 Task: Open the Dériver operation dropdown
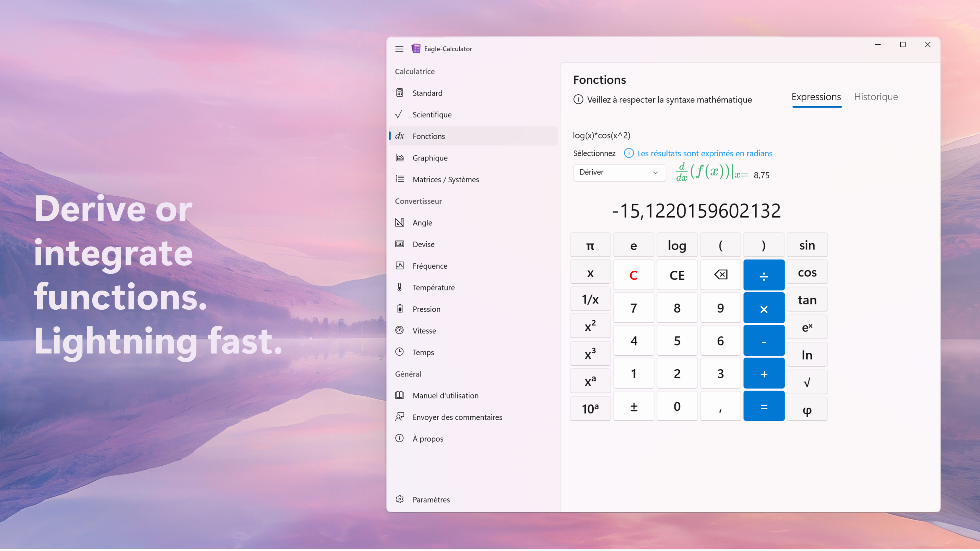coord(619,172)
